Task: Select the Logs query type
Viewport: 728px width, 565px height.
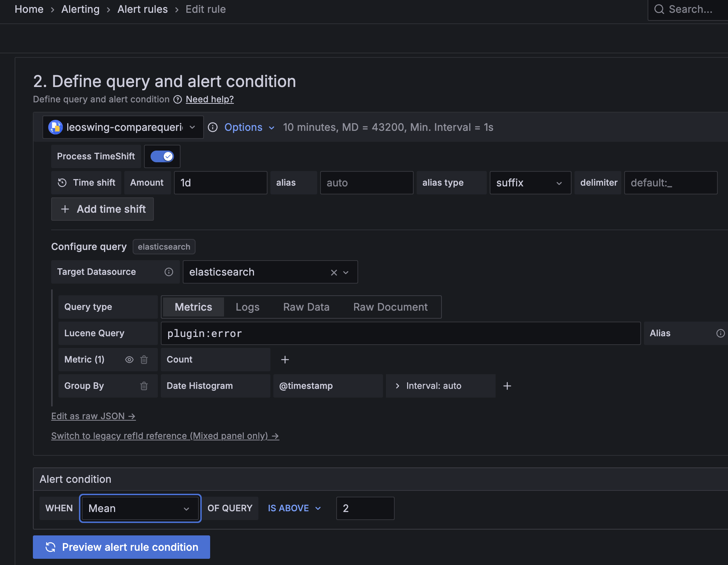Action: 247,307
